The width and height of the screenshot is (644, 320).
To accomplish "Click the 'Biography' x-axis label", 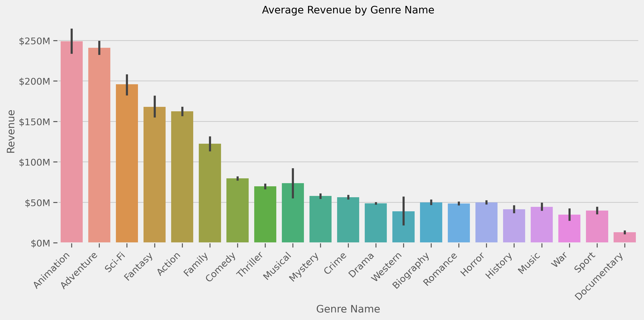I will 411,271.
